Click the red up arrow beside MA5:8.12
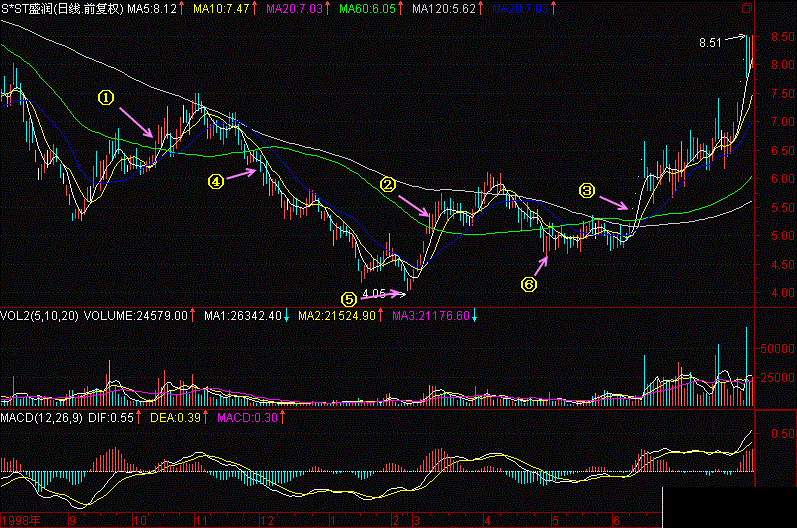797x528 pixels. click(x=183, y=8)
